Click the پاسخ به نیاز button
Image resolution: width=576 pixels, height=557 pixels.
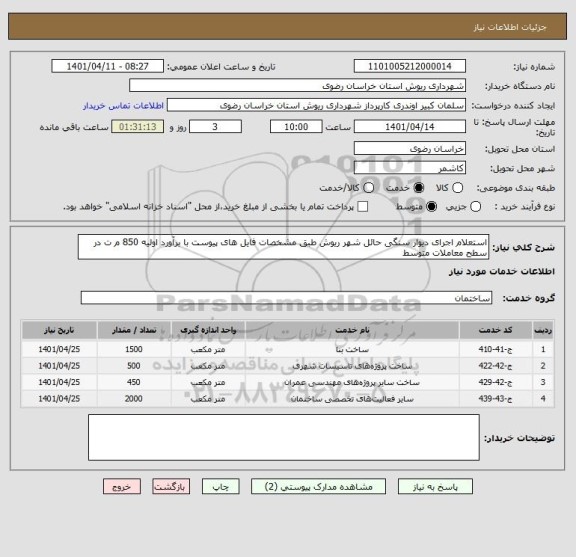pyautogui.click(x=435, y=487)
